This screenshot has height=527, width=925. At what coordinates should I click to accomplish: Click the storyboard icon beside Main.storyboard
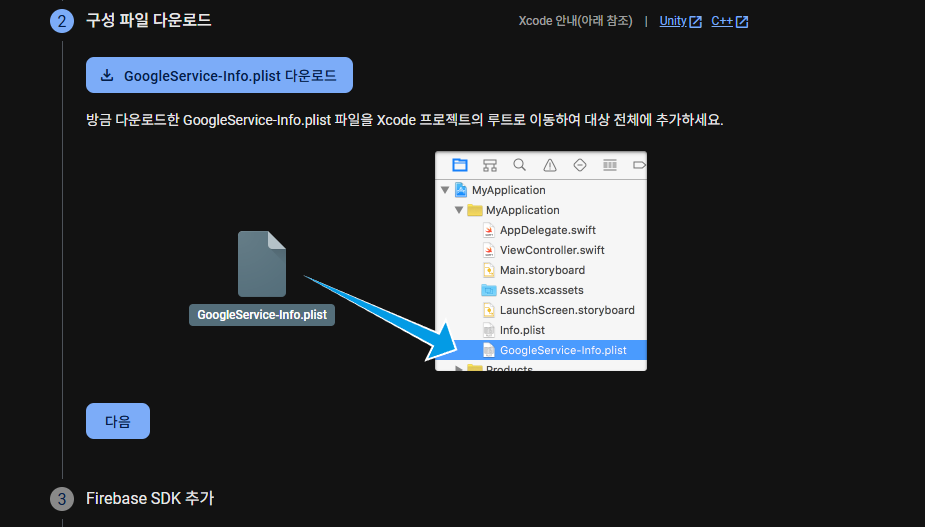pyautogui.click(x=488, y=270)
